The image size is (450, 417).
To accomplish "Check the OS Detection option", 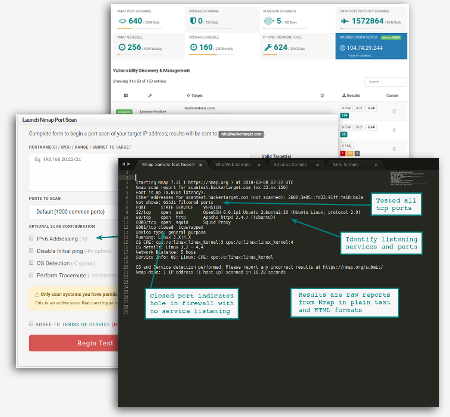I will (x=31, y=263).
